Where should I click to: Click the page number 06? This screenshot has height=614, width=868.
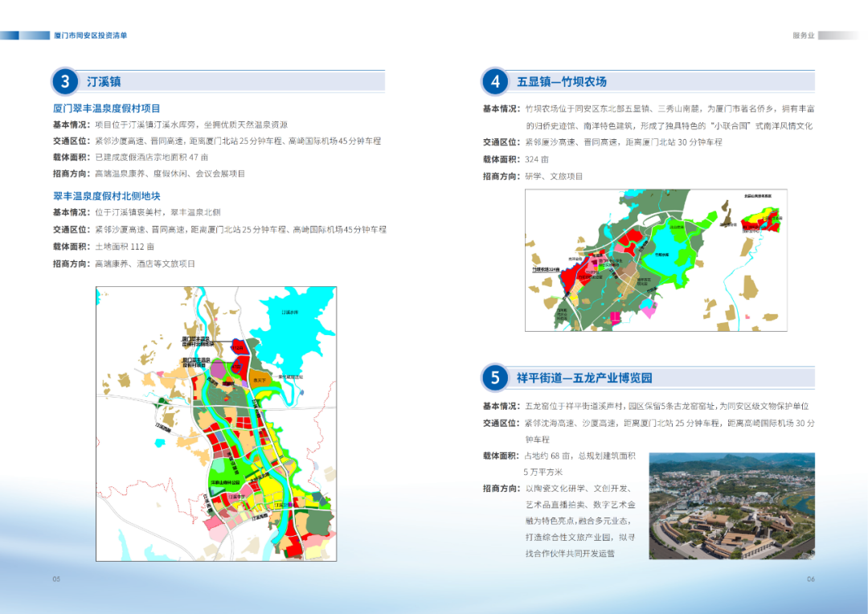click(x=811, y=579)
